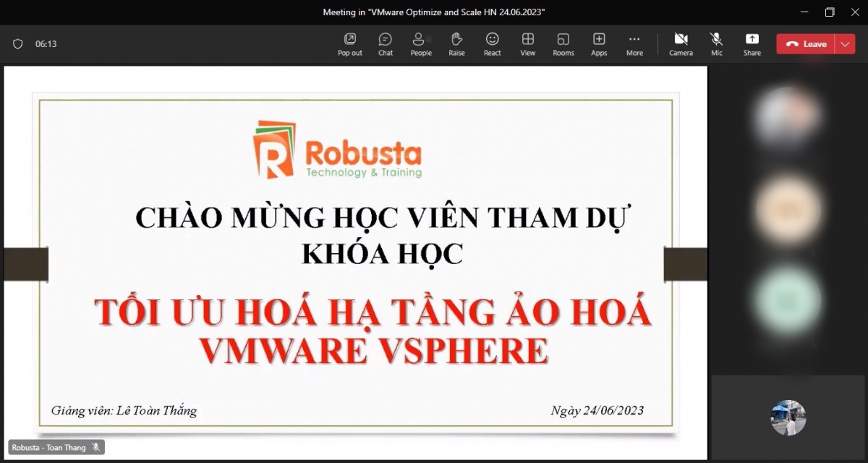This screenshot has height=463, width=868.
Task: Click 'KHÓA HỌC' slide heading
Action: [x=382, y=253]
